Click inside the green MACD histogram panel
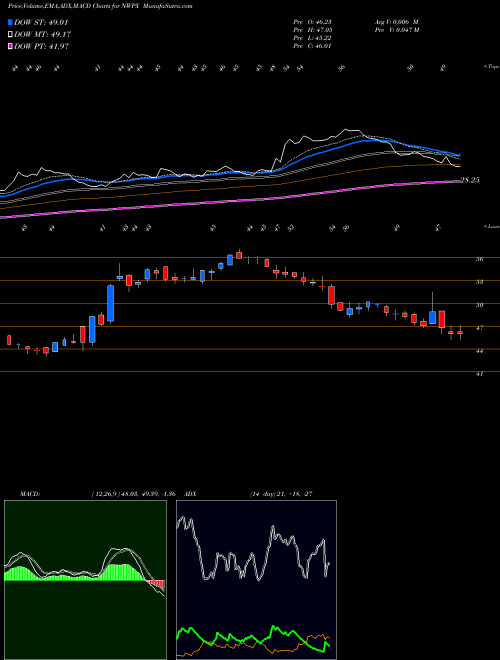Image resolution: width=500 pixels, height=660 pixels. pos(85,580)
